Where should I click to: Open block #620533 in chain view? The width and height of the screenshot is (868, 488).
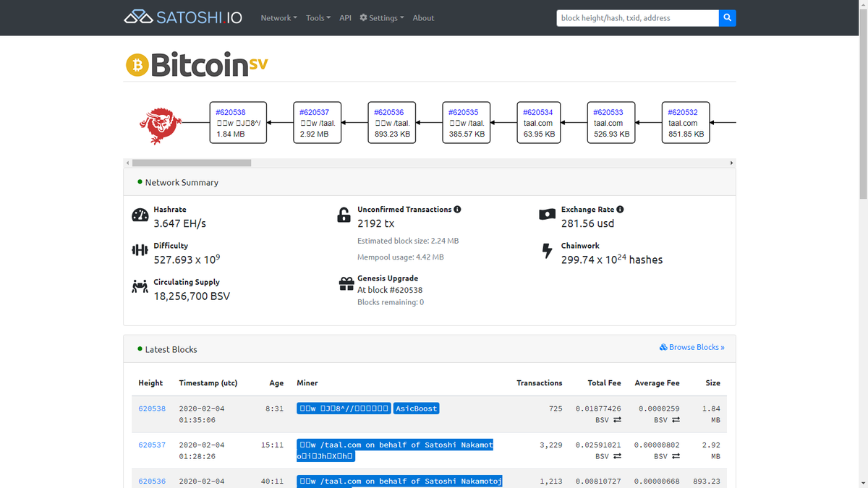coord(608,112)
